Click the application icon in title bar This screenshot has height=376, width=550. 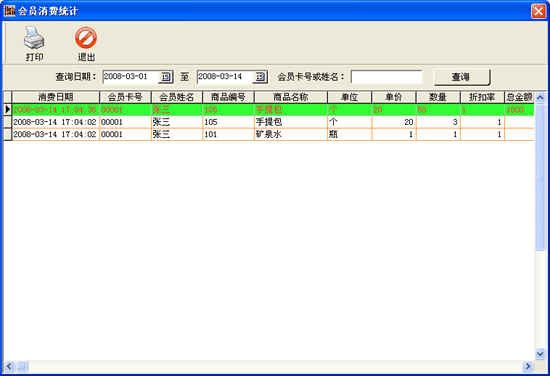pos(9,11)
